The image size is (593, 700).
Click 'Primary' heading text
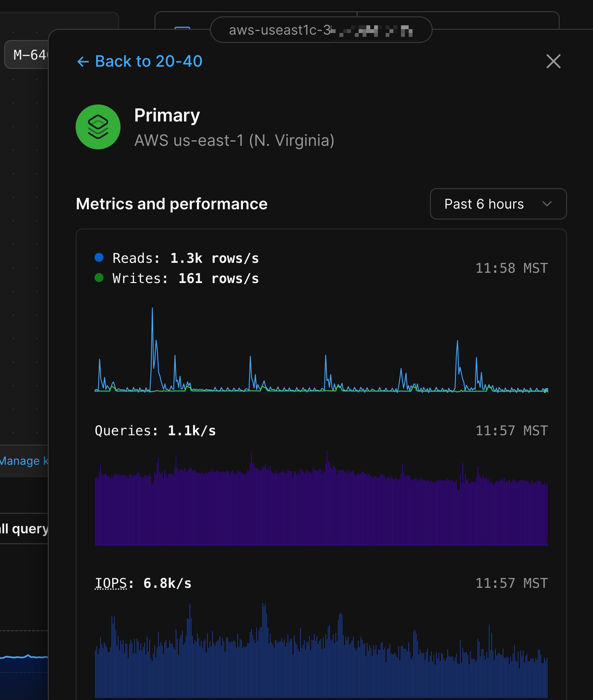pyautogui.click(x=167, y=116)
